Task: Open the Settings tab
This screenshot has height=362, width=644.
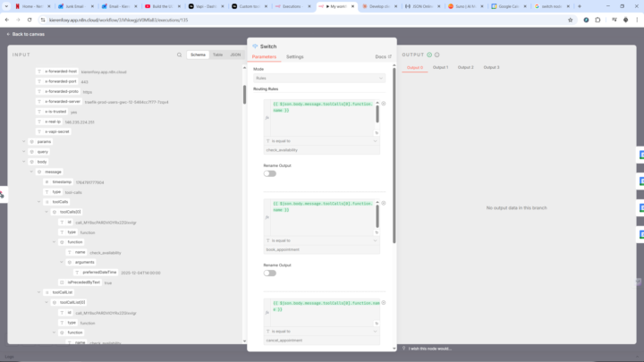Action: 295,56
